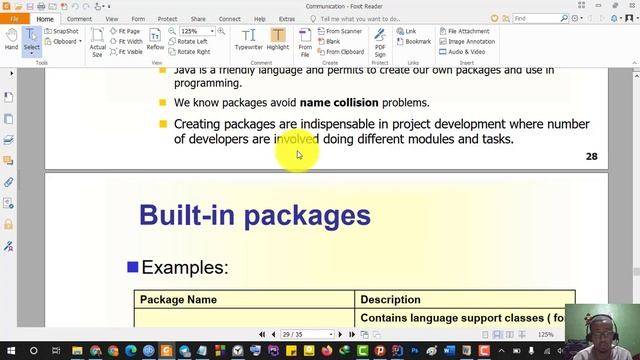The width and height of the screenshot is (640, 360).
Task: Open the Windows Start menu
Action: pyautogui.click(x=11, y=351)
